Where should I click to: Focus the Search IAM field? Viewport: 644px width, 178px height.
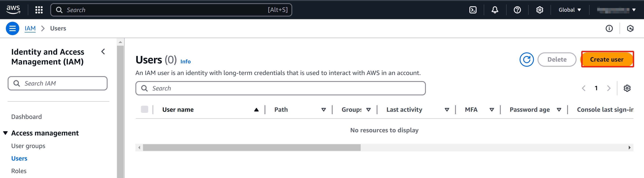click(x=58, y=83)
